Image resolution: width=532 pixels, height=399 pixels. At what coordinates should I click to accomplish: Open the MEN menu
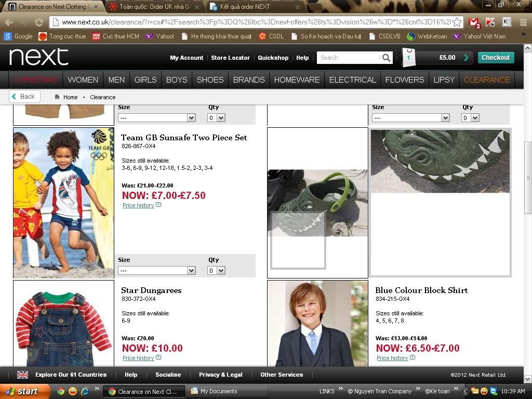(x=116, y=79)
